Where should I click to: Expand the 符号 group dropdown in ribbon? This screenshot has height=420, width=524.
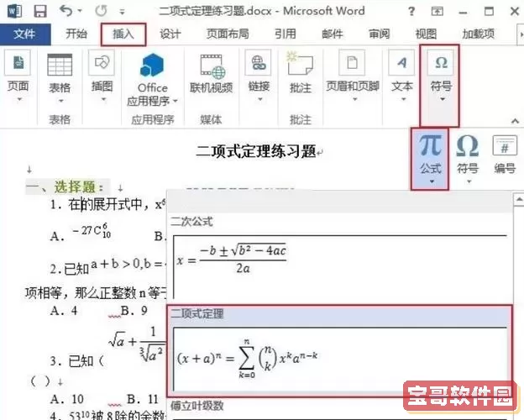tap(441, 99)
